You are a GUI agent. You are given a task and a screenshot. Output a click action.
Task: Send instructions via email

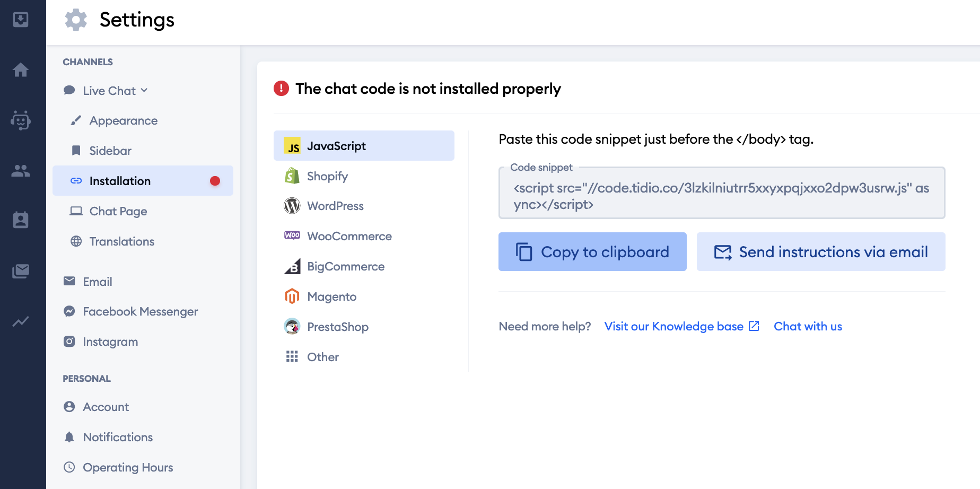[821, 252]
